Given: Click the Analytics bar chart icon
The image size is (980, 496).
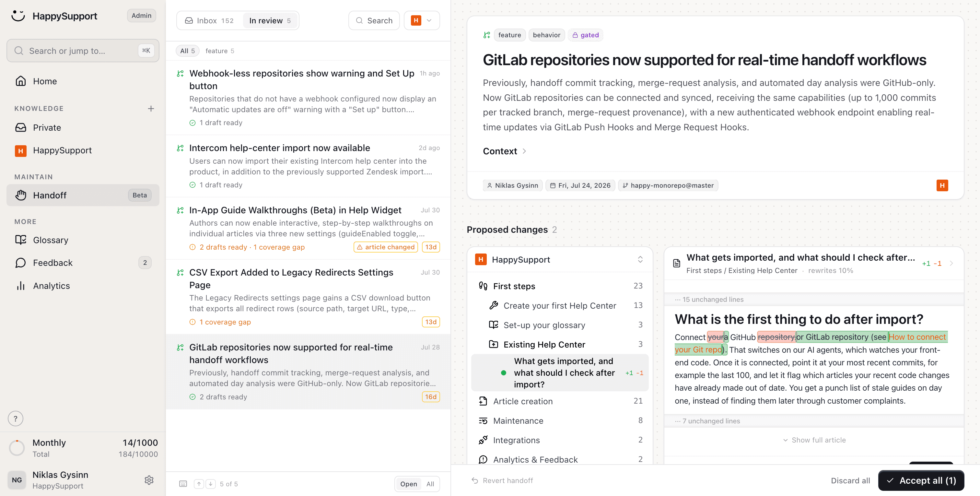Looking at the screenshot, I should 20,286.
